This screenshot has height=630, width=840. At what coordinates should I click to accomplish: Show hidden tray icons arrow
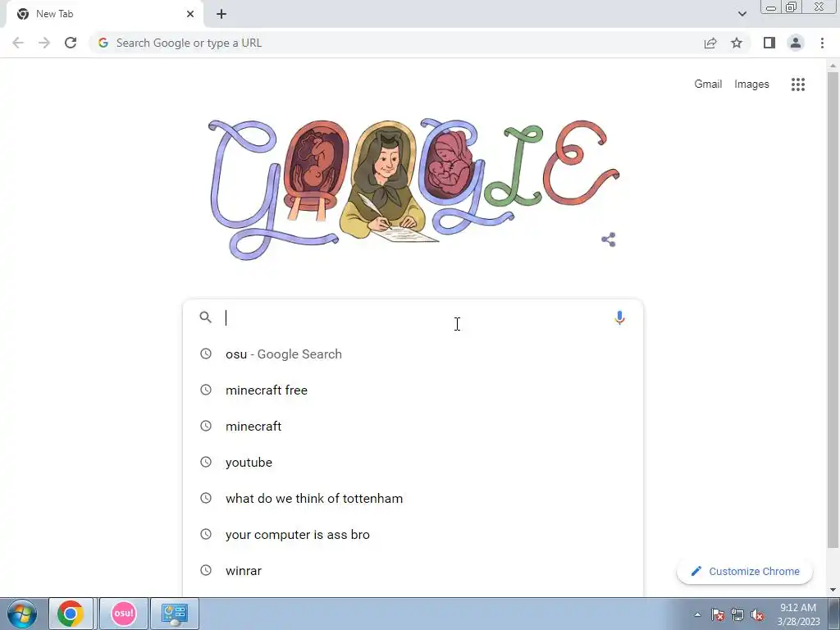[697, 614]
